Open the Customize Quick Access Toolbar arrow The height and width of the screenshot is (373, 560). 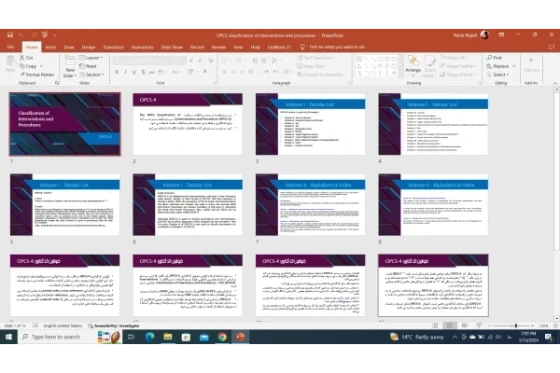coord(55,35)
